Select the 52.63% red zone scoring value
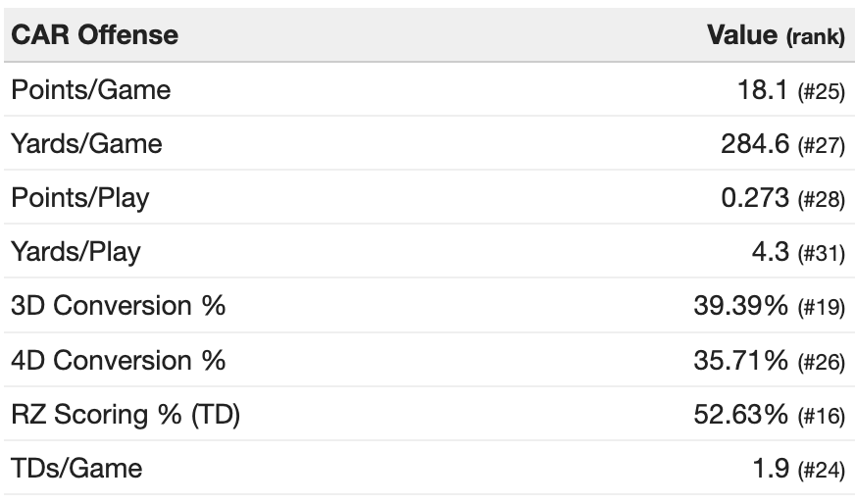The height and width of the screenshot is (504, 855). point(741,415)
